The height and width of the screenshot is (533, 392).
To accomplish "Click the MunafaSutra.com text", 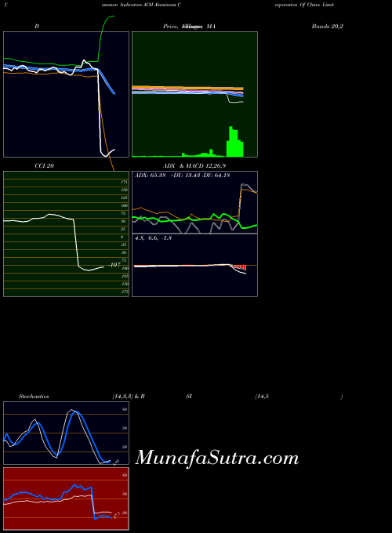I will click(217, 458).
